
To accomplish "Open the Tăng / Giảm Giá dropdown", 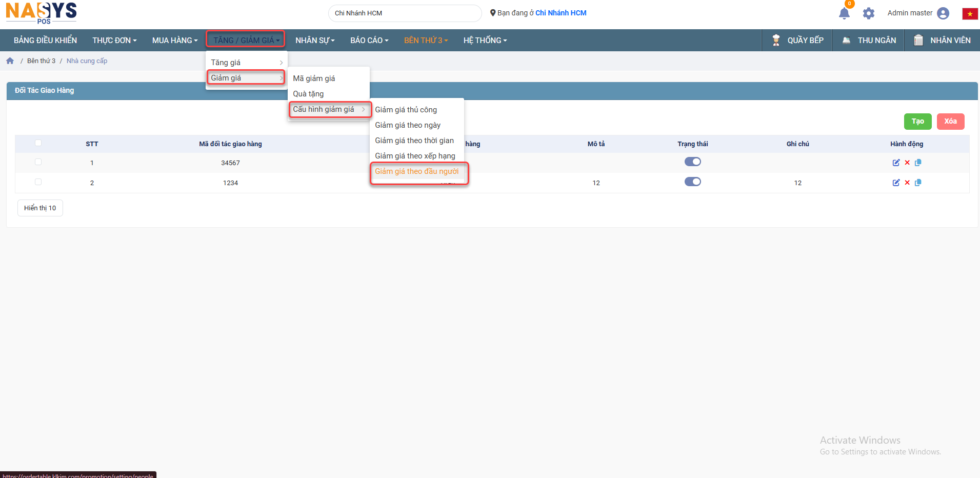I will pyautogui.click(x=246, y=40).
